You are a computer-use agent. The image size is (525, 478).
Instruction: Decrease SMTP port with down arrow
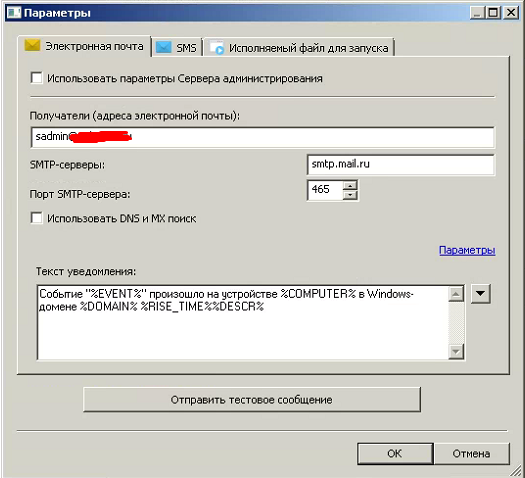[x=350, y=195]
